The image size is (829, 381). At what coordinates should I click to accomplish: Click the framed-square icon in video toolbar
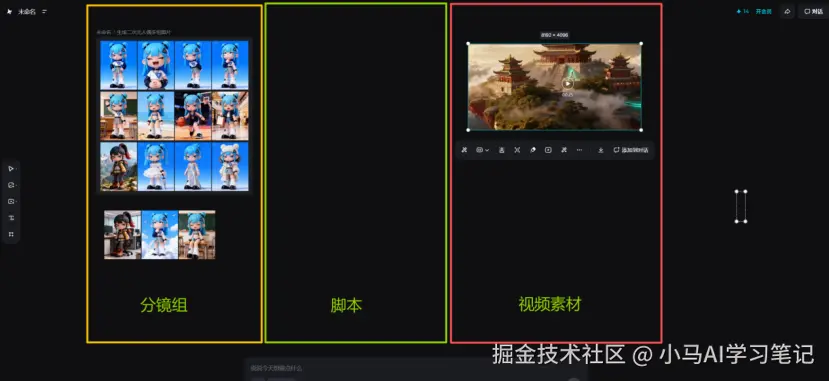pos(548,150)
